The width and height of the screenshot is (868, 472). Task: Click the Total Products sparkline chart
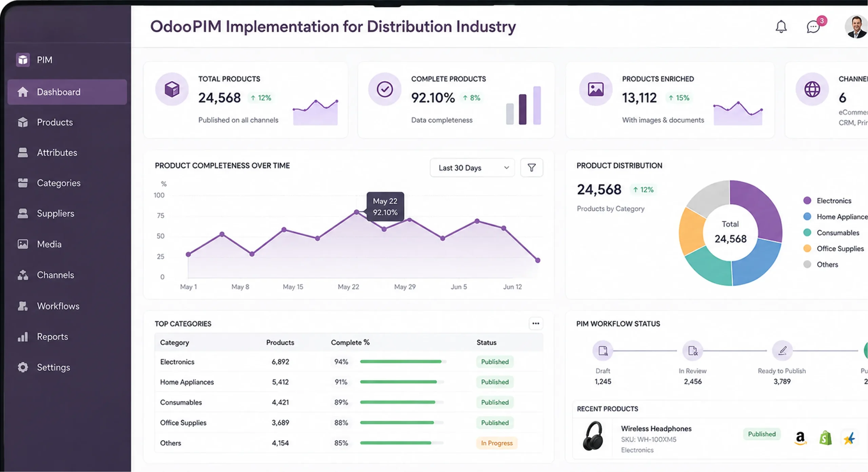click(315, 112)
